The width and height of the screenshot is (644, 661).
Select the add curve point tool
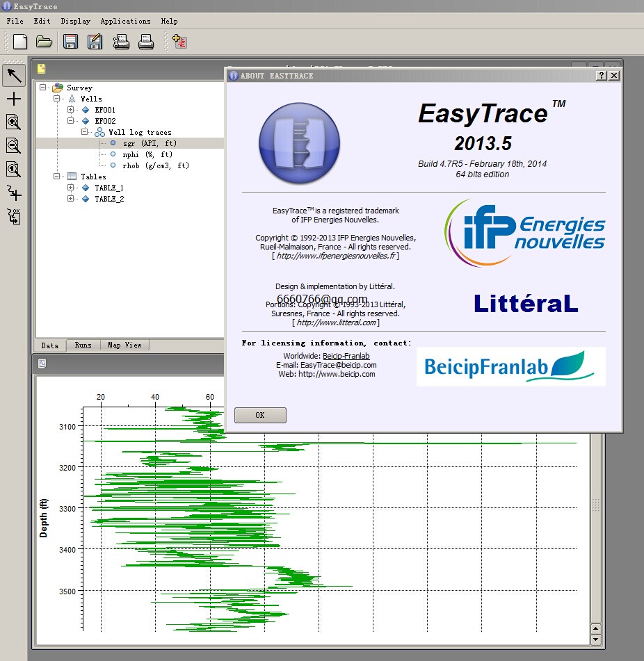(x=14, y=193)
